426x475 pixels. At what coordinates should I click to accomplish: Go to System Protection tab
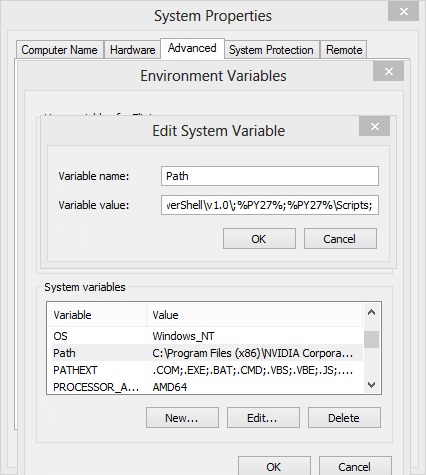(271, 50)
